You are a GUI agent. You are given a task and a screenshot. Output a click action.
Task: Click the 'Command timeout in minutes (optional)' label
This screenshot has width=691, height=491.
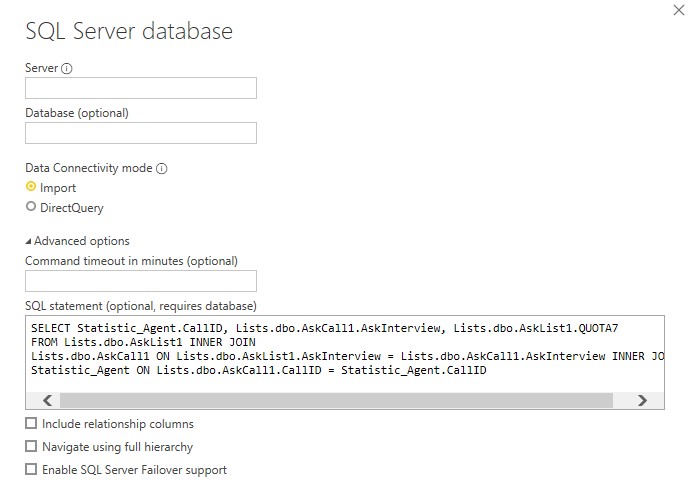pyautogui.click(x=131, y=261)
